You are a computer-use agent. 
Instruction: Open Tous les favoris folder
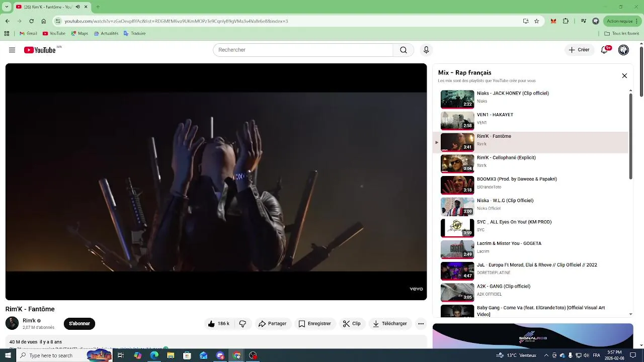pyautogui.click(x=622, y=34)
